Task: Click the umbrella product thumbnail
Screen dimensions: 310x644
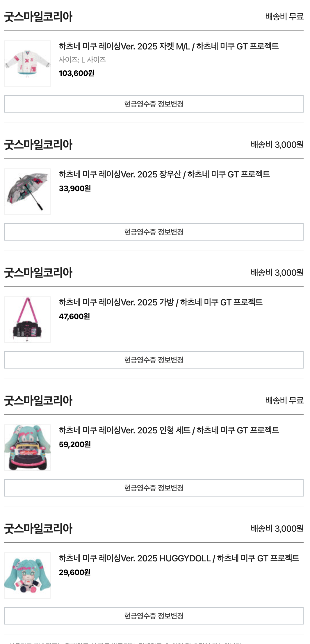Action: point(27,192)
